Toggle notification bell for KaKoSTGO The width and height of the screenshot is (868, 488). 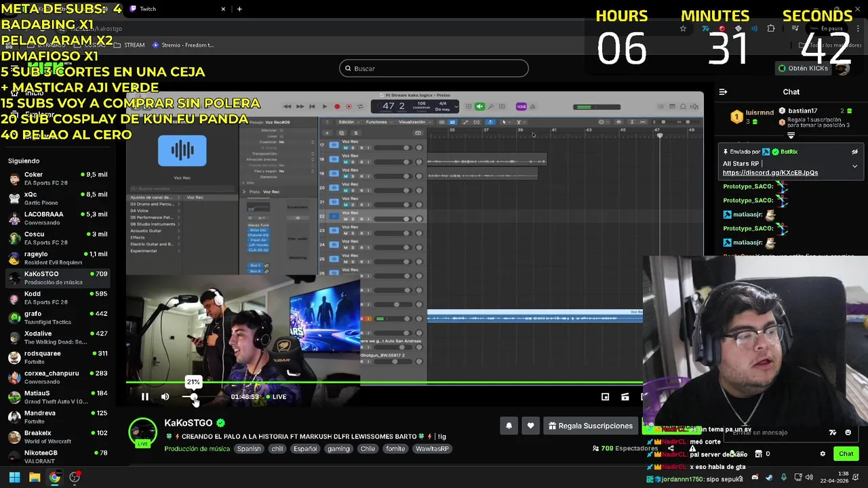(x=509, y=426)
